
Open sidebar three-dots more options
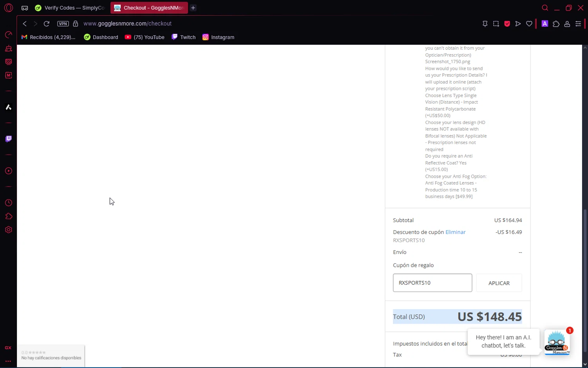click(8, 361)
